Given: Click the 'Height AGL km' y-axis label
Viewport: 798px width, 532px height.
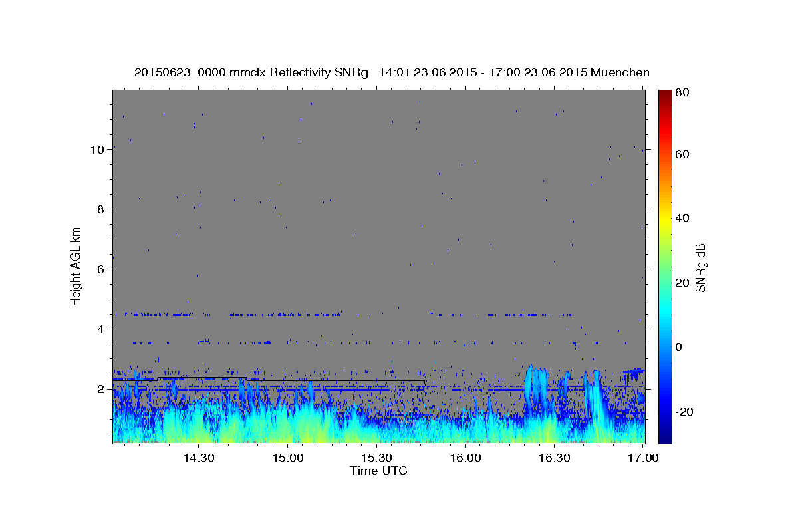Looking at the screenshot, I should pyautogui.click(x=76, y=266).
